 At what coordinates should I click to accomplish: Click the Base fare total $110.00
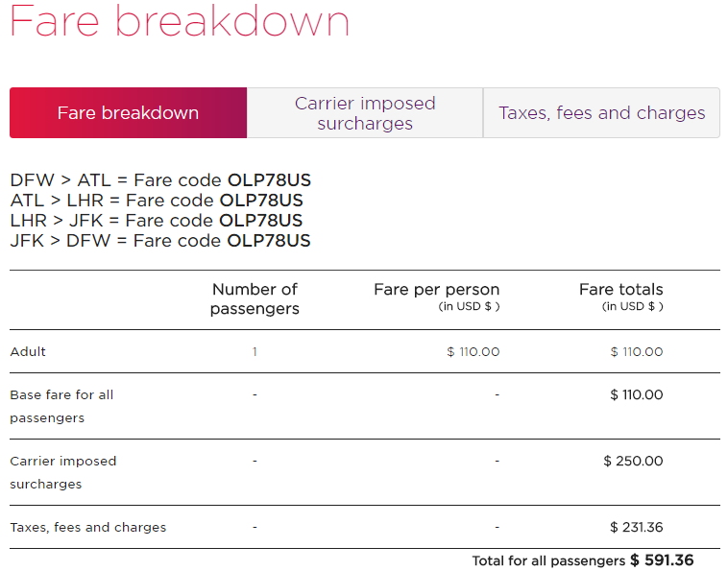(x=637, y=394)
